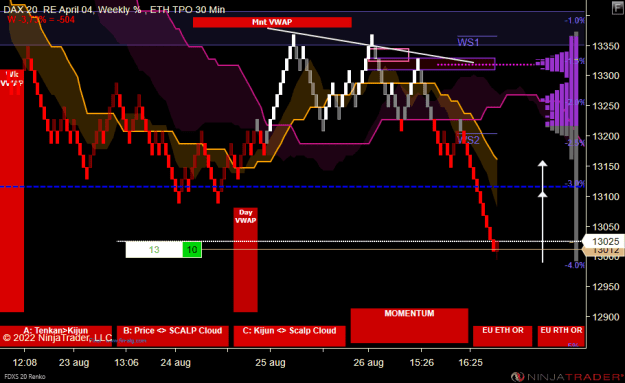Click the 13:06 time axis label

pyautogui.click(x=126, y=363)
